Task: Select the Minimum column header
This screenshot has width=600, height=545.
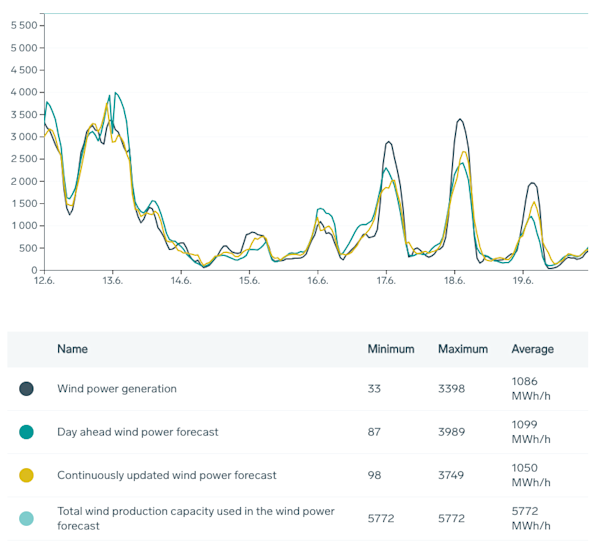Action: [x=391, y=349]
